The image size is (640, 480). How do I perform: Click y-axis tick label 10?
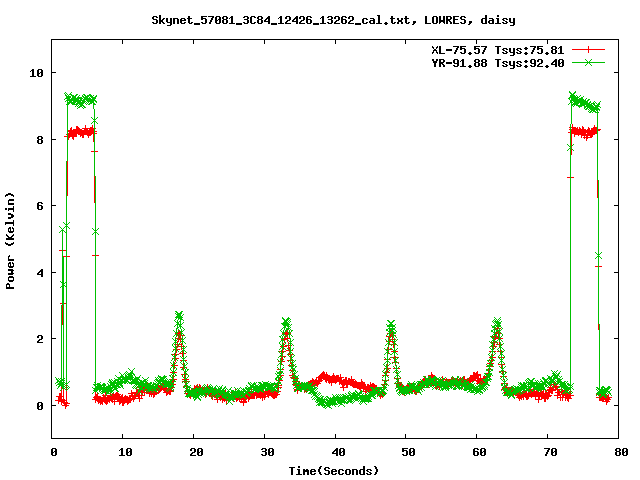point(36,73)
